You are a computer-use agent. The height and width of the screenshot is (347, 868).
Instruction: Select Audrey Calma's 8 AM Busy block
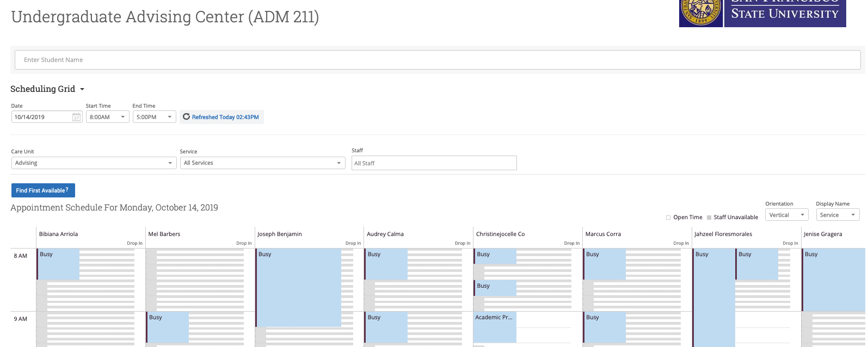386,264
